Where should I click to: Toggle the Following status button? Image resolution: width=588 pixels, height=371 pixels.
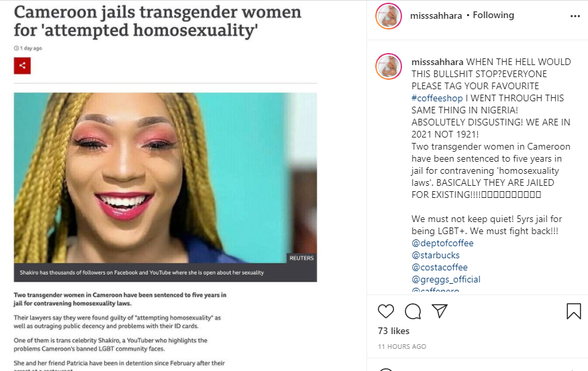point(493,15)
